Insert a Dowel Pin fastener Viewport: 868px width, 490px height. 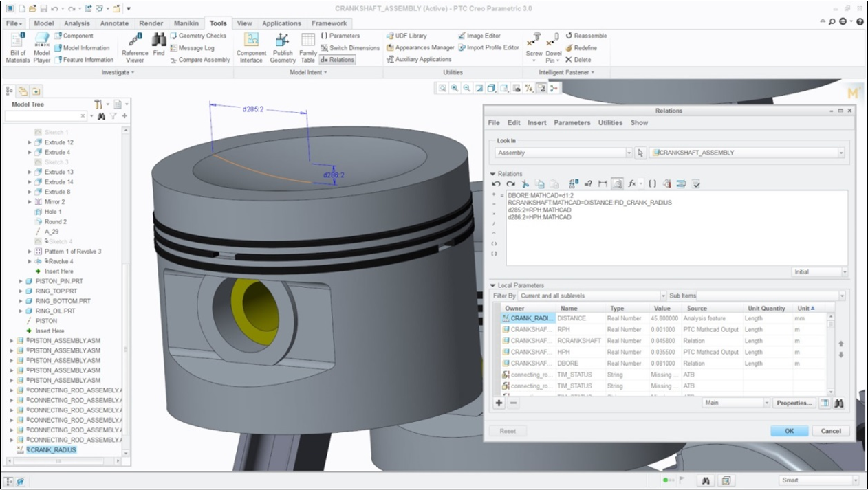click(553, 47)
